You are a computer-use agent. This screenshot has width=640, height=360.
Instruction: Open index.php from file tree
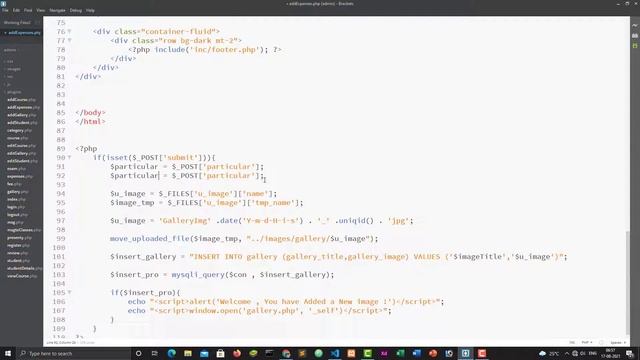16,199
